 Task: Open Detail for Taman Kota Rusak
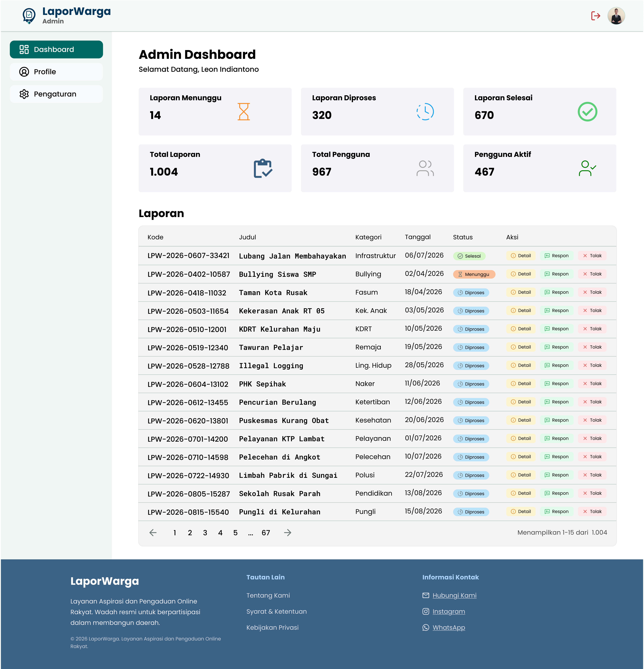521,292
